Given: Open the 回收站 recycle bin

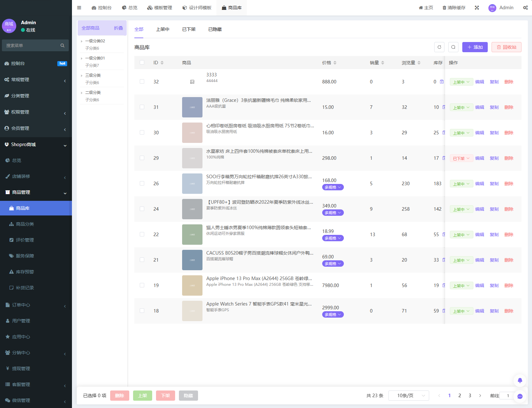Looking at the screenshot, I should (x=506, y=47).
